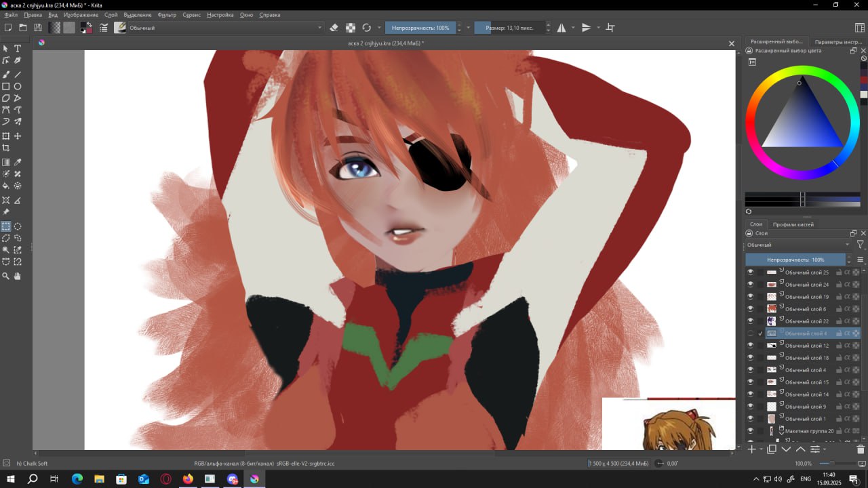Select the Gradient tool
This screenshot has width=868, height=488.
[x=6, y=163]
